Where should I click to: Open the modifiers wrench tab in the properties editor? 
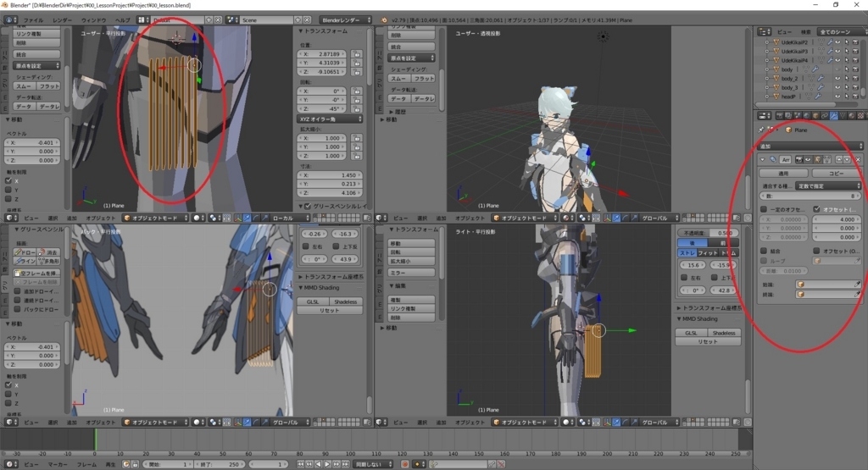click(x=834, y=115)
